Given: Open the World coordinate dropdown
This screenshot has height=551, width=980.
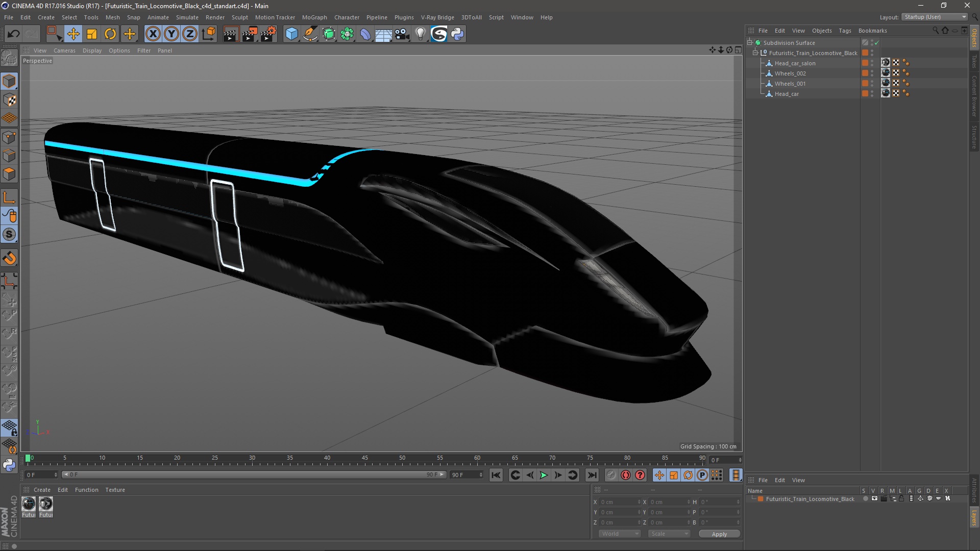Looking at the screenshot, I should click(x=620, y=534).
